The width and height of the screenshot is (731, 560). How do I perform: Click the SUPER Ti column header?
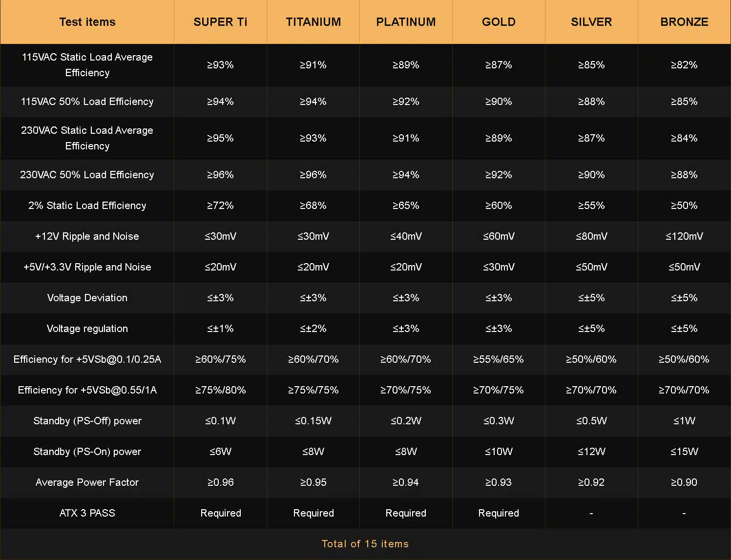tap(220, 22)
